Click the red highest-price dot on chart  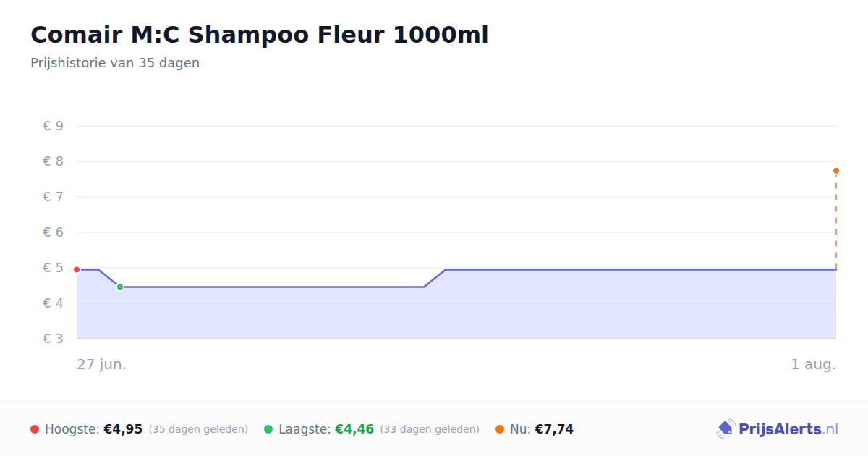point(77,269)
